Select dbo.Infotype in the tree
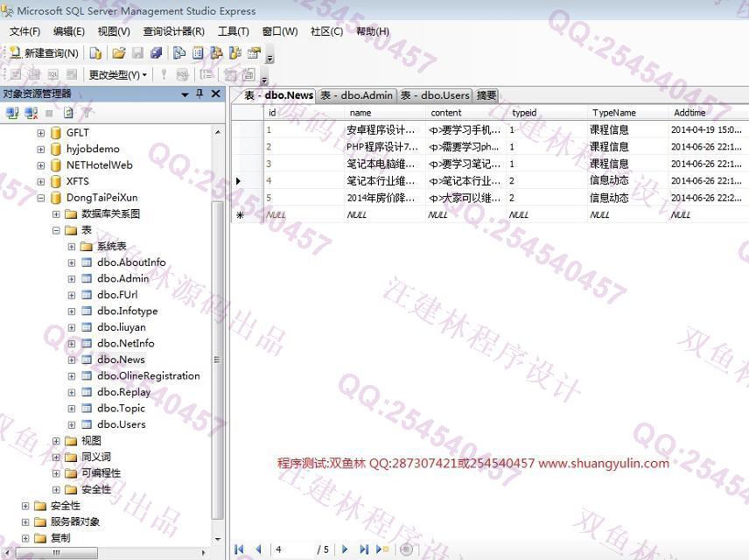This screenshot has height=560, width=749. [x=127, y=311]
